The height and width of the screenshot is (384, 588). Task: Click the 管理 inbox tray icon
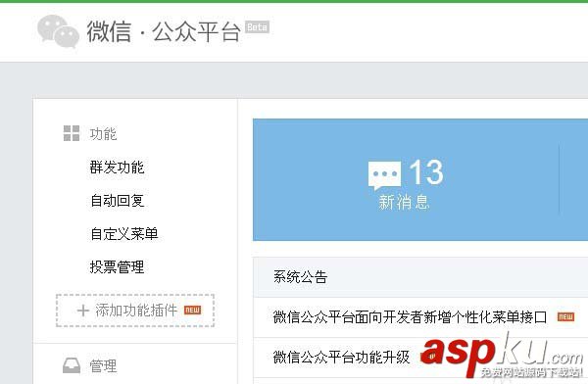point(72,365)
